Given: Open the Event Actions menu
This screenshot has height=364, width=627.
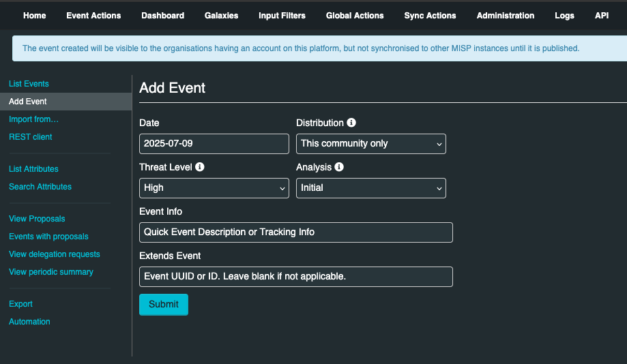Looking at the screenshot, I should click(93, 15).
